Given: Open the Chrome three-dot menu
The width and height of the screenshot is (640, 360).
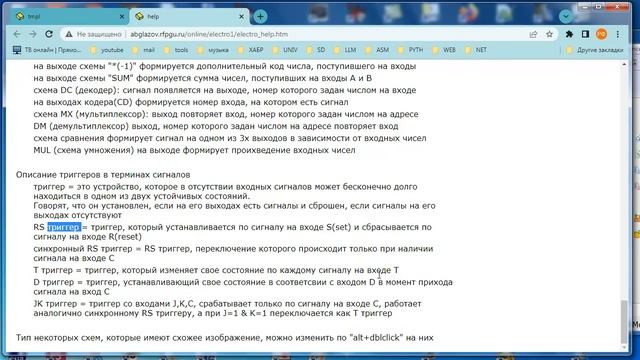Looking at the screenshot, I should (x=618, y=34).
